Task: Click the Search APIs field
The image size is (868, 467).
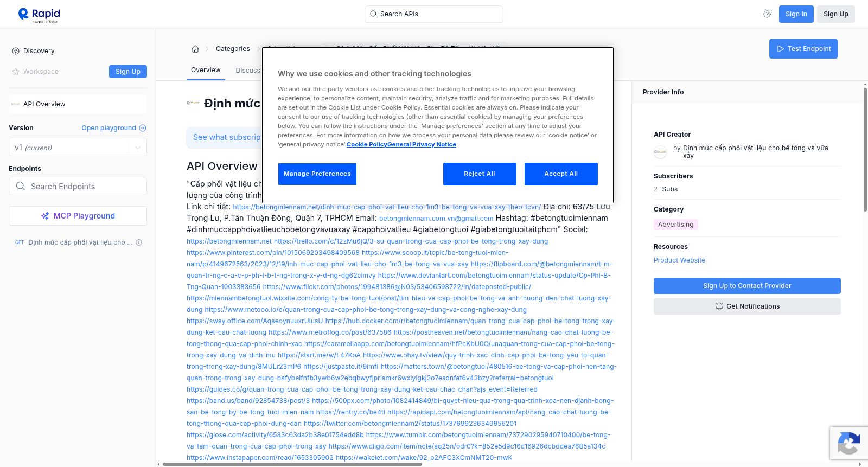Action: pos(434,14)
